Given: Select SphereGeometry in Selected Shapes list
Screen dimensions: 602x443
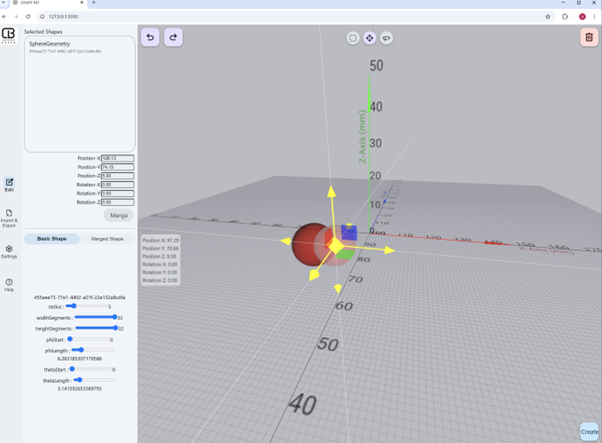Looking at the screenshot, I should [x=50, y=45].
